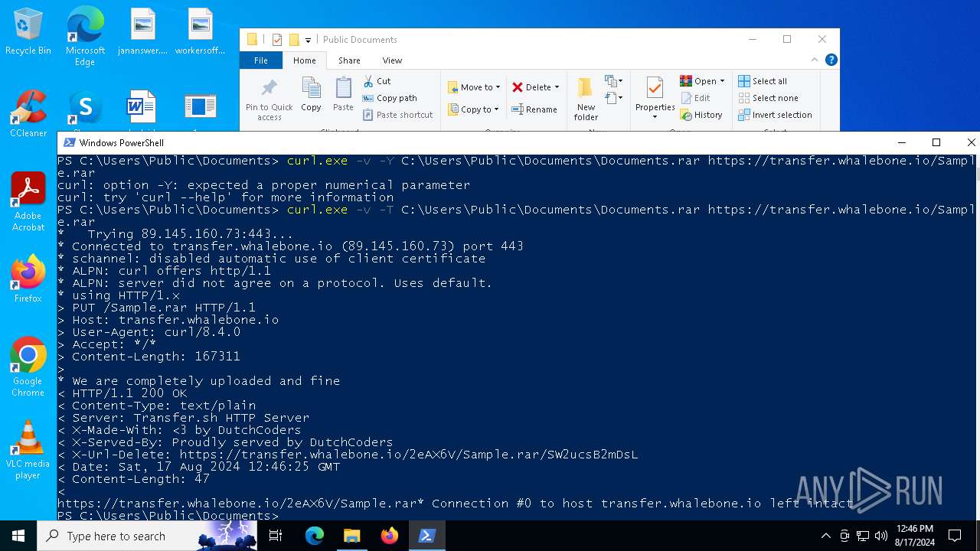This screenshot has width=980, height=551.
Task: Launch Firefox from desktop shortcut
Action: click(x=28, y=279)
